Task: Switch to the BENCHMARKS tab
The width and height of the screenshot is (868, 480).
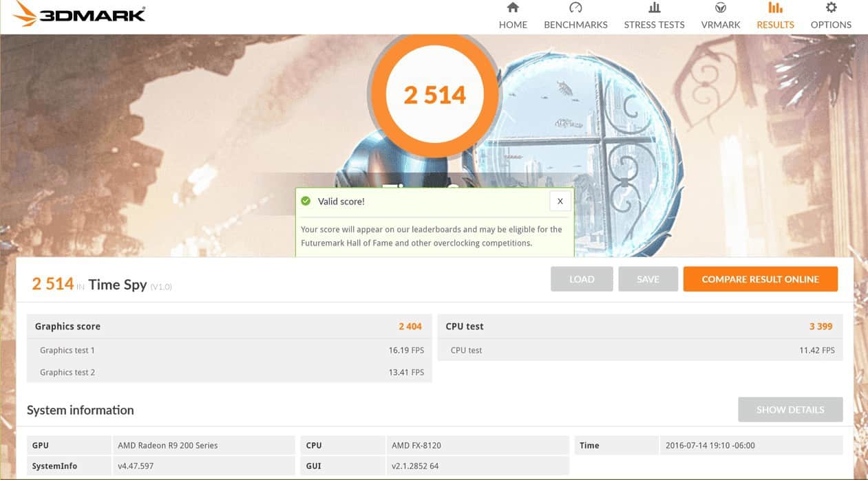Action: [575, 25]
